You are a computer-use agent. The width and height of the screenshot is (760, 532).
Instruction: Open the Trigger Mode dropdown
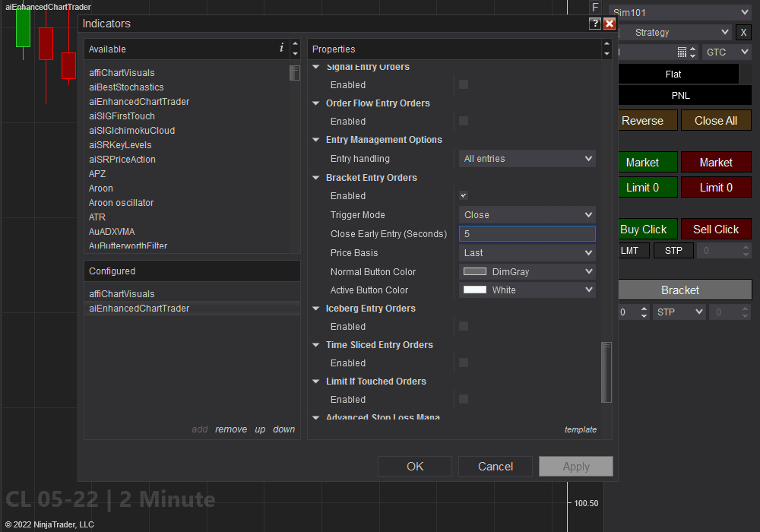527,215
